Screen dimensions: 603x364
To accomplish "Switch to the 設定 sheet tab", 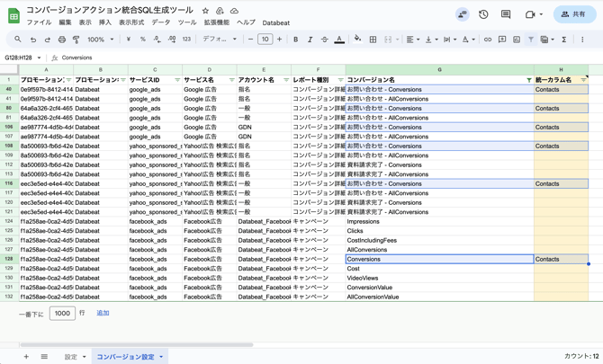I will coord(70,357).
